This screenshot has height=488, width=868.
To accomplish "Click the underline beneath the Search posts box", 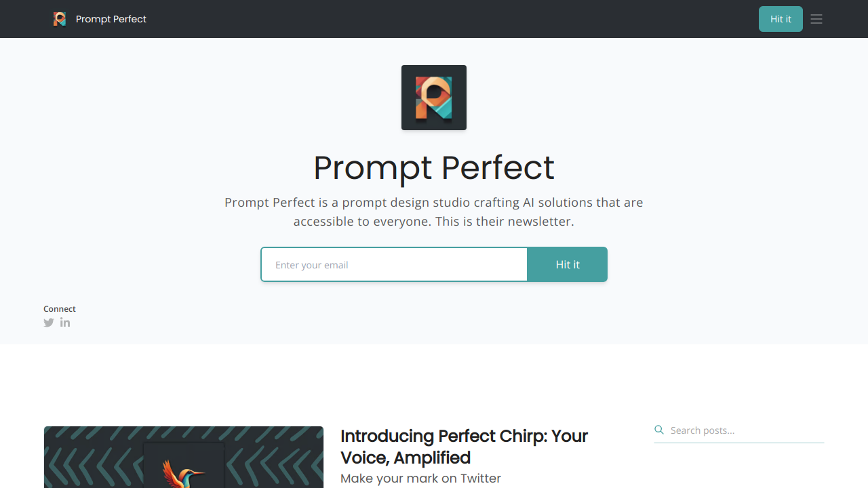I will 739,443.
